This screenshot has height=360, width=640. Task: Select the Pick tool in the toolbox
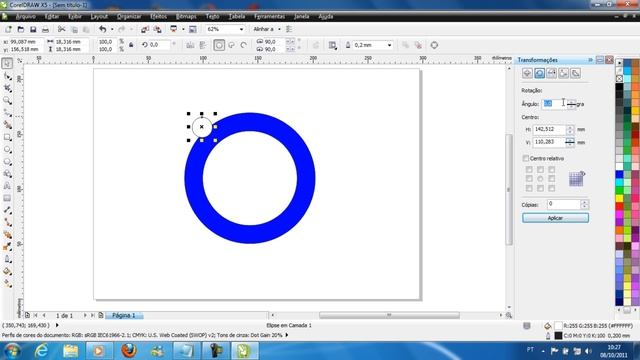click(7, 63)
